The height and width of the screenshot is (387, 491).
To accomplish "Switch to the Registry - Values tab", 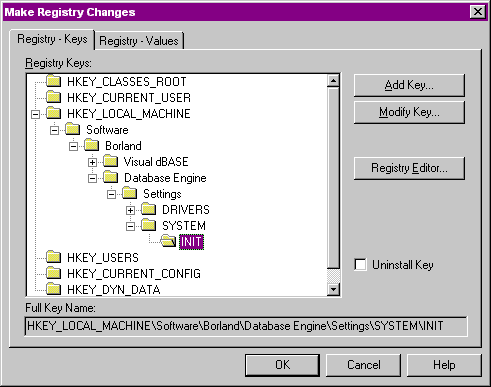I will [139, 41].
